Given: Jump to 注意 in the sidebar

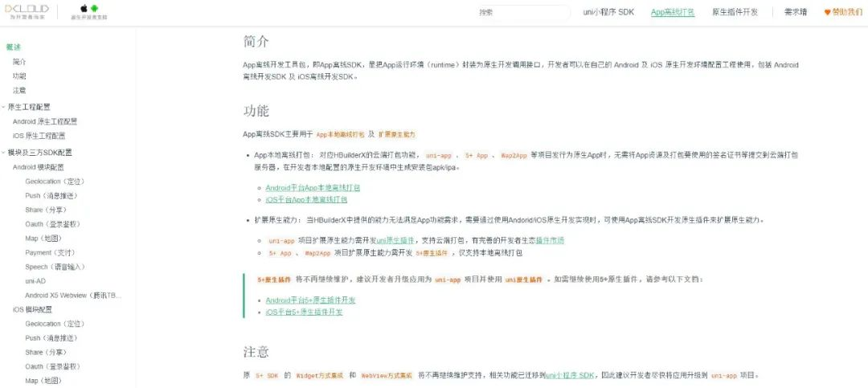Looking at the screenshot, I should click(x=19, y=91).
